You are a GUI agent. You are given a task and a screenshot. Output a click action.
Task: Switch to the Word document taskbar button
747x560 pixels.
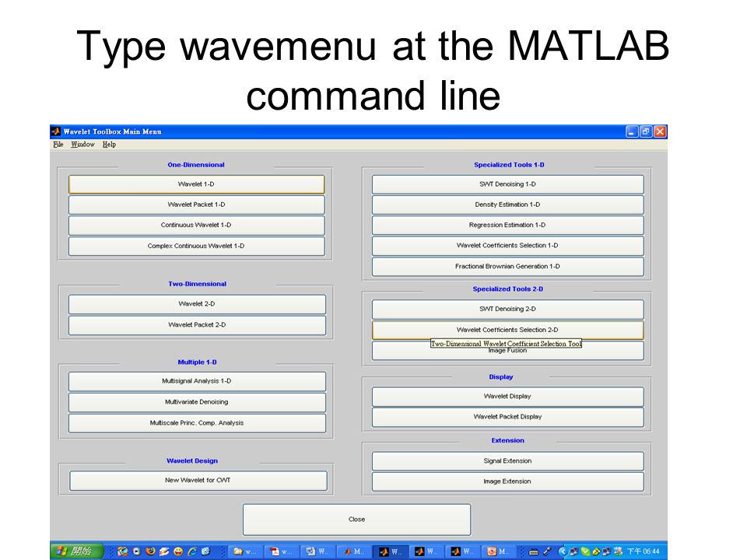tap(317, 551)
